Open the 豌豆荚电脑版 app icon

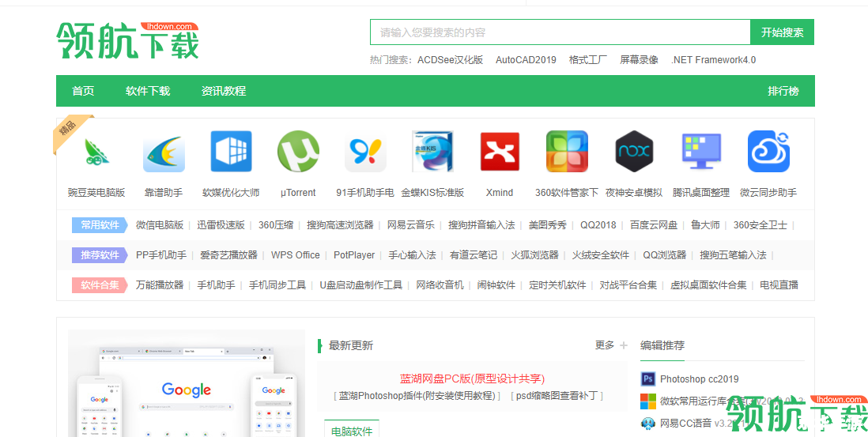tap(96, 152)
